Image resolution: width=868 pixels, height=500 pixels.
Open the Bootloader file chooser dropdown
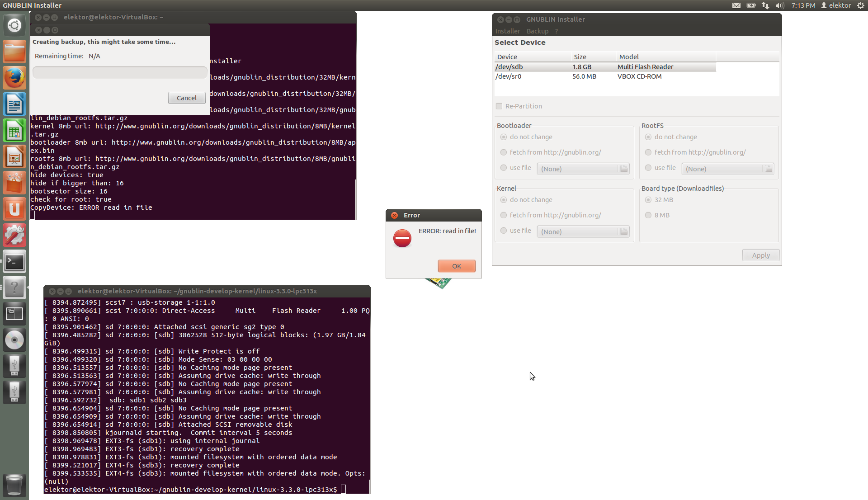click(583, 169)
